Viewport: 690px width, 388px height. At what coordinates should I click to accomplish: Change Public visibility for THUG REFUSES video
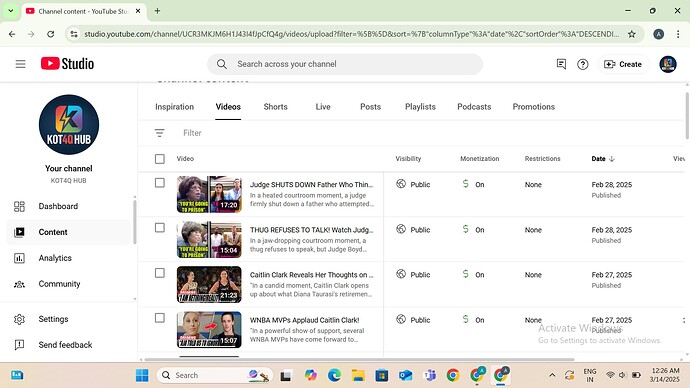coord(413,230)
